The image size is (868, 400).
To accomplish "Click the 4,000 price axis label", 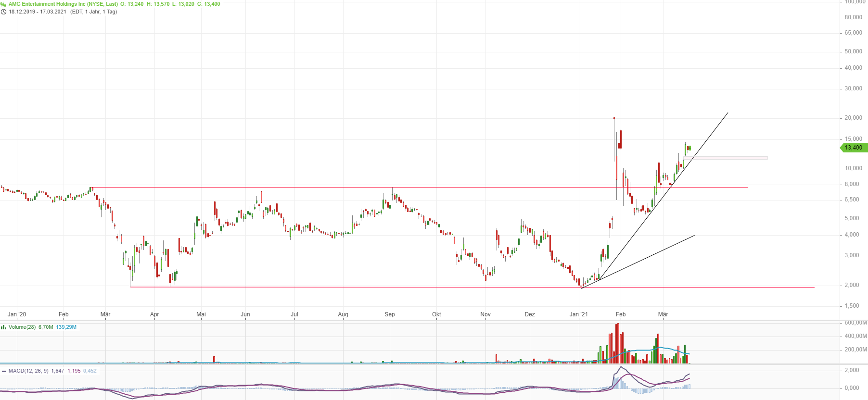I will point(852,235).
